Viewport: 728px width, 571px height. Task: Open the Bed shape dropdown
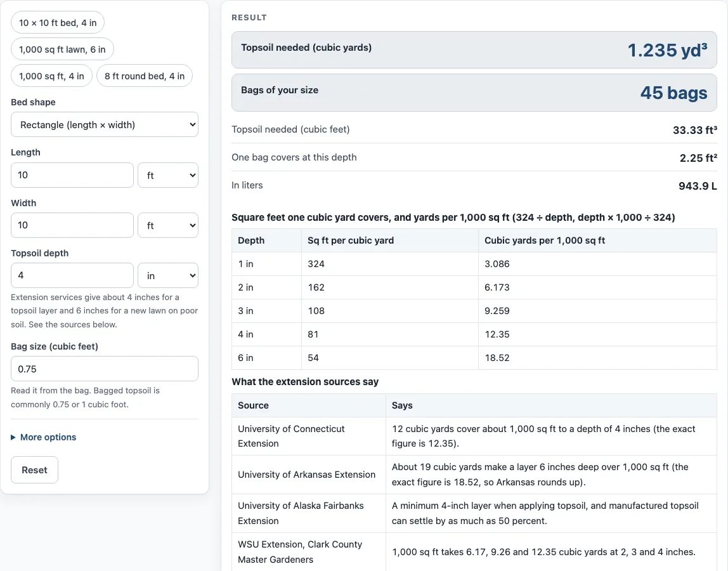pyautogui.click(x=105, y=124)
